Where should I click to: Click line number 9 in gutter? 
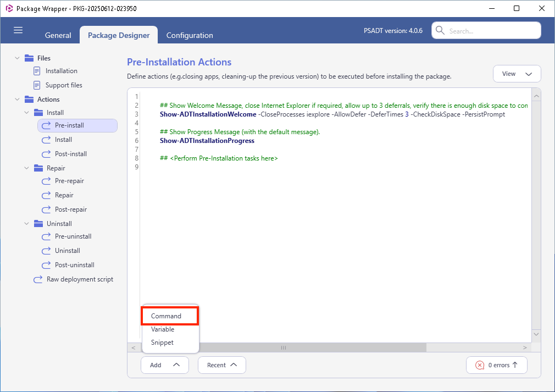tap(137, 167)
